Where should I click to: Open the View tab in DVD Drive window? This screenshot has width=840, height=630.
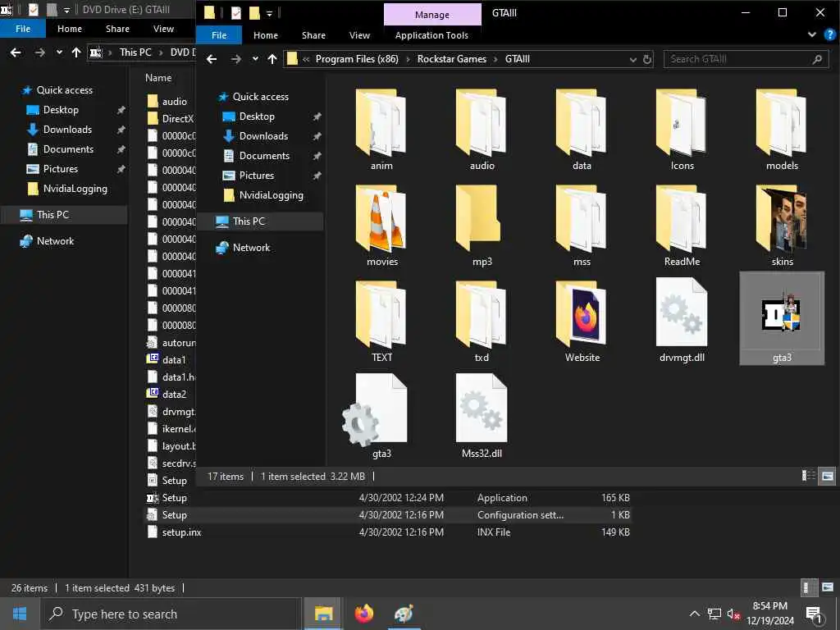pyautogui.click(x=163, y=29)
